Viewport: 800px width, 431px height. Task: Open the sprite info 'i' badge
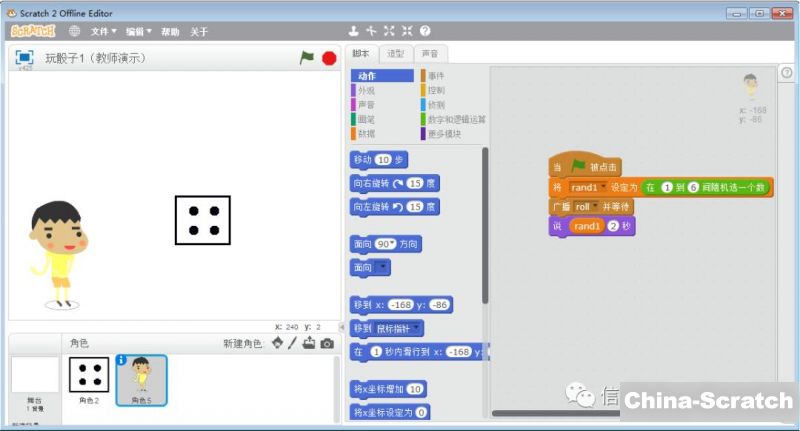121,360
